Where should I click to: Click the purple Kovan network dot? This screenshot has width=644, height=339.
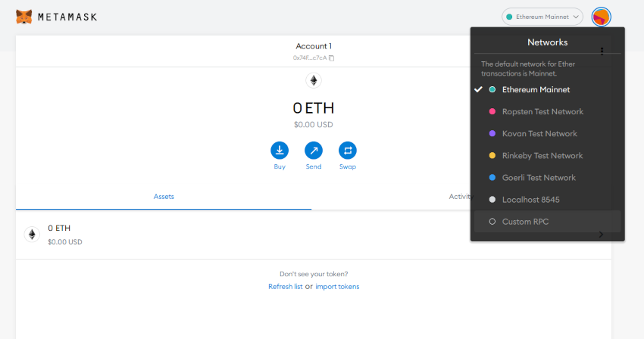click(x=492, y=133)
